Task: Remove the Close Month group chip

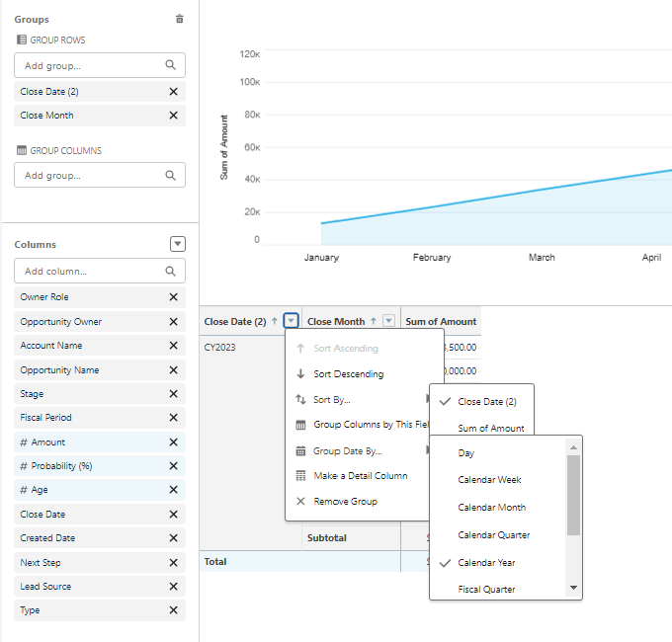Action: (x=174, y=116)
